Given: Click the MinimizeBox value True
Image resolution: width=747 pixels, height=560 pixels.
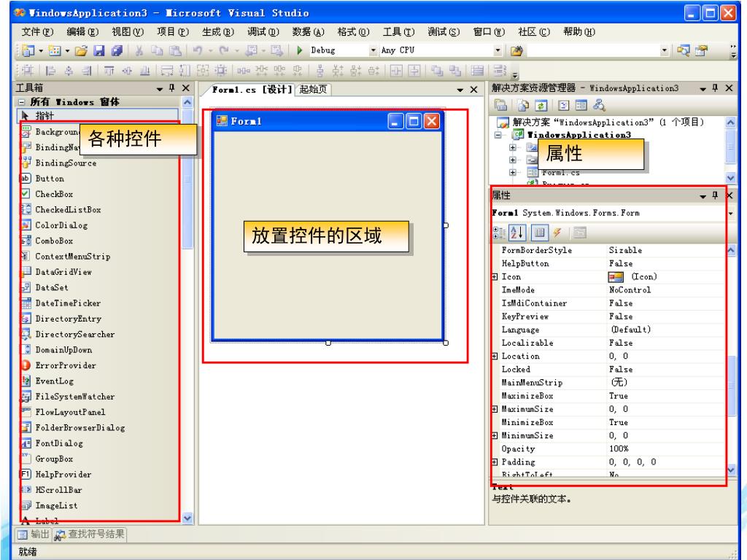Looking at the screenshot, I should coord(619,422).
